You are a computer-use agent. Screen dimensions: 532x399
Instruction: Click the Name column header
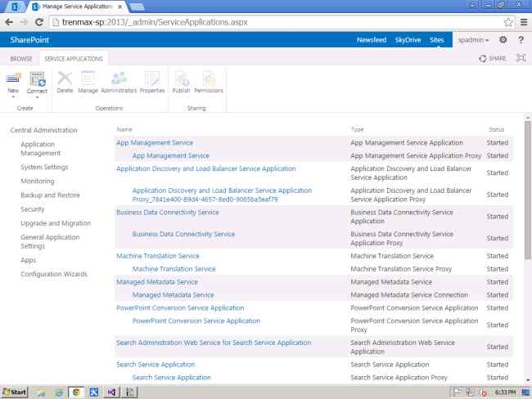124,129
